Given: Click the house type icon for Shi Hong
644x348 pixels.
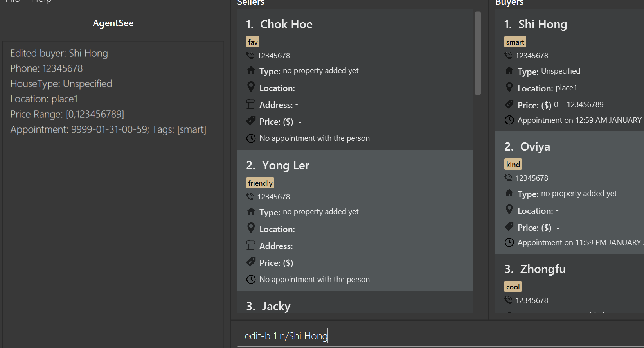Looking at the screenshot, I should click(509, 70).
